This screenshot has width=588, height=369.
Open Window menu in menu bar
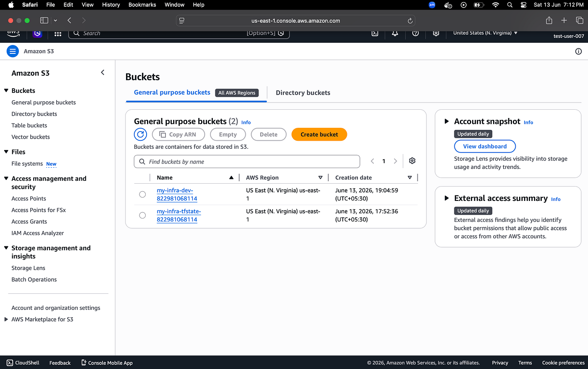click(x=175, y=5)
